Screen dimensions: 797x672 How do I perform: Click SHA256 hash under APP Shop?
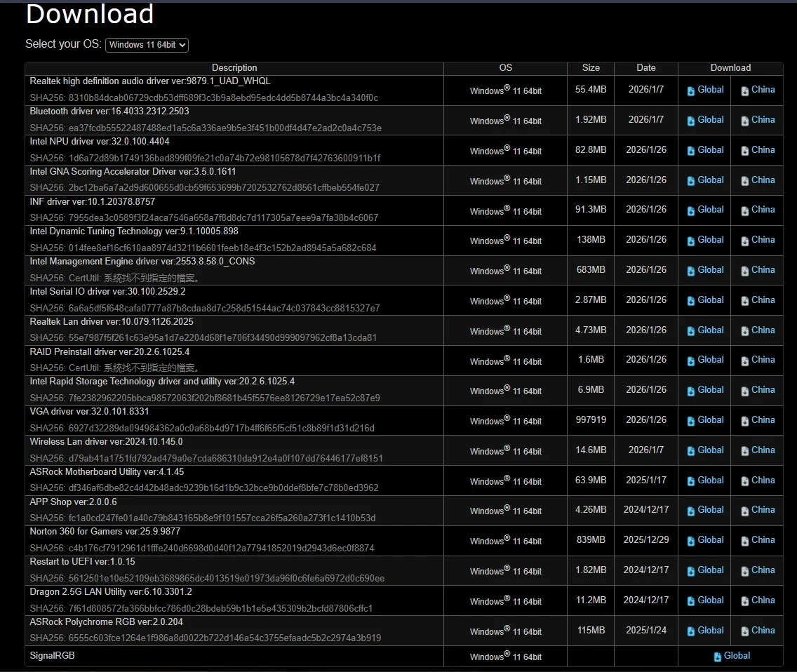tap(202, 518)
